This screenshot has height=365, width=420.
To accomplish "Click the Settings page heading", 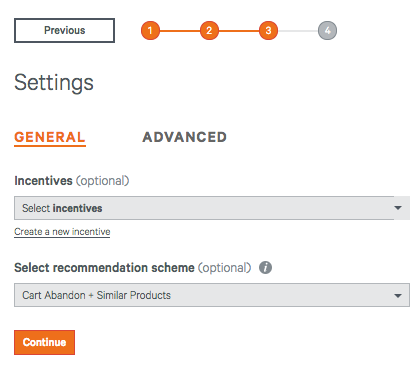I will click(54, 83).
